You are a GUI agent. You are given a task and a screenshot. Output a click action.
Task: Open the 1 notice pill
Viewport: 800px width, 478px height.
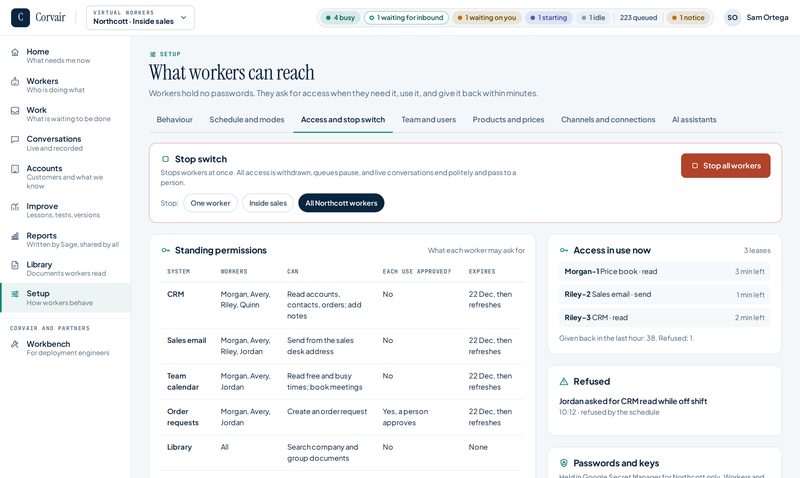tap(688, 18)
